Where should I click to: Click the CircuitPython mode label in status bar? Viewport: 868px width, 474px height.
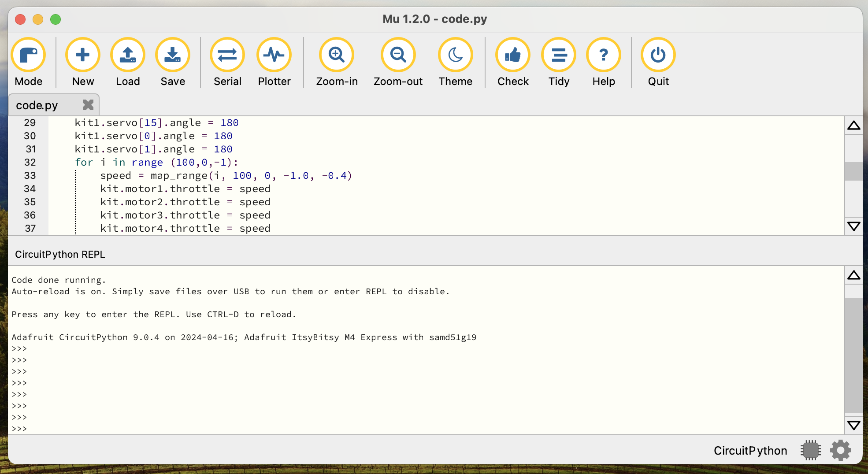pos(750,450)
